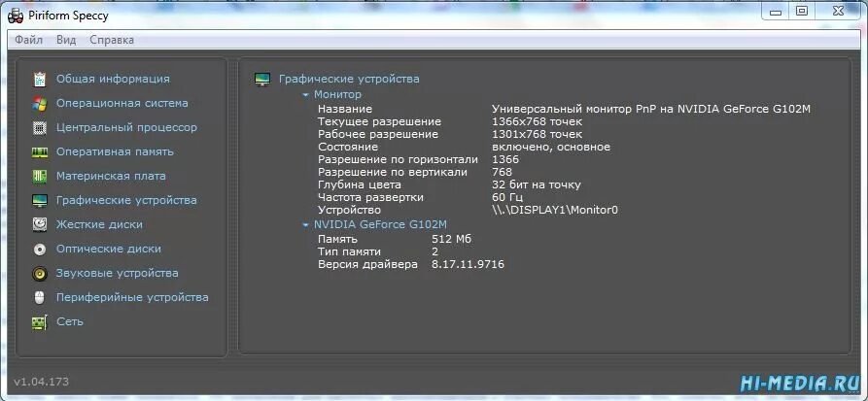868x401 pixels.
Task: Click the mouse icon for Периферийные устройства
Action: [39, 297]
